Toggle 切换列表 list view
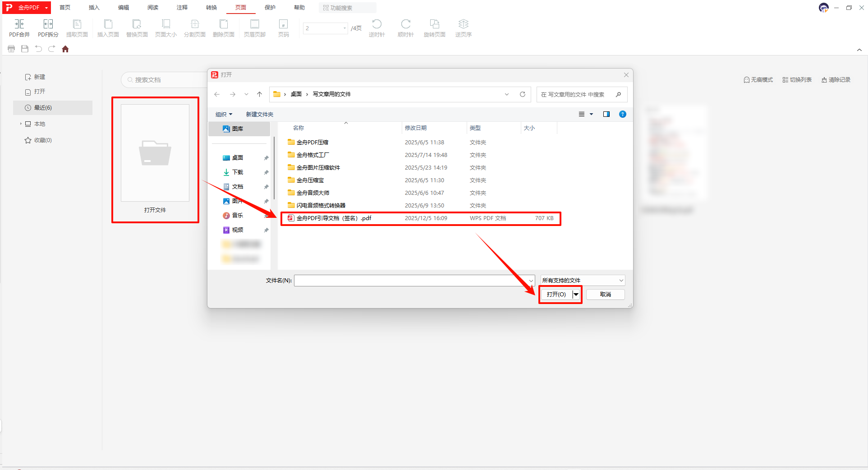This screenshot has height=470, width=868. (797, 80)
